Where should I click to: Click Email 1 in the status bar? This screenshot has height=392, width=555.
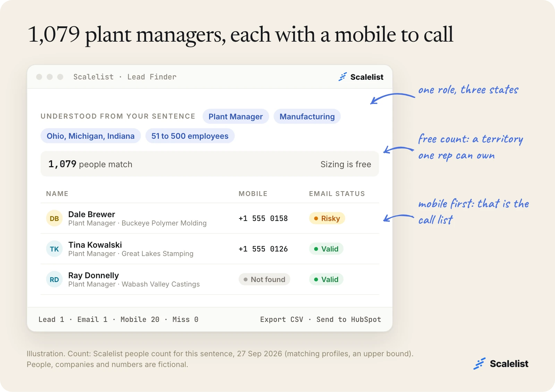click(92, 319)
